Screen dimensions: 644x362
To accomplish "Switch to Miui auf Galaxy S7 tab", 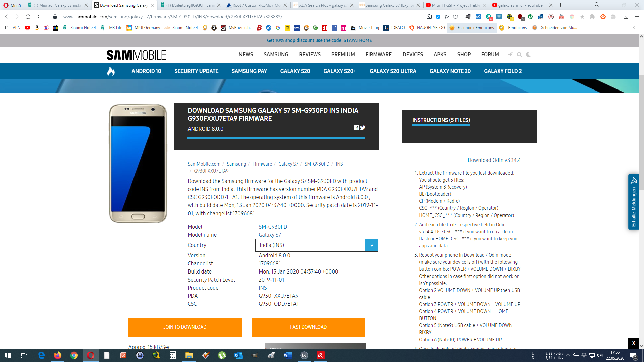I will [x=57, y=5].
